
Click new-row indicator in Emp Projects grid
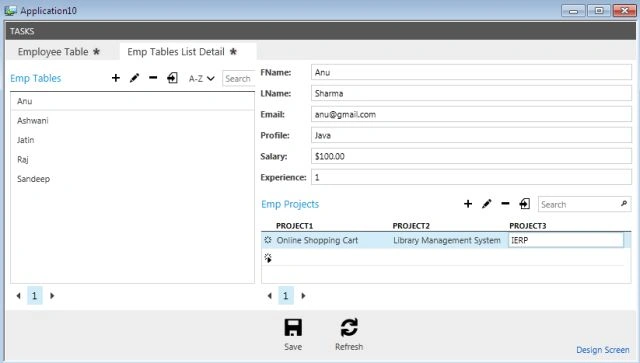coord(268,258)
